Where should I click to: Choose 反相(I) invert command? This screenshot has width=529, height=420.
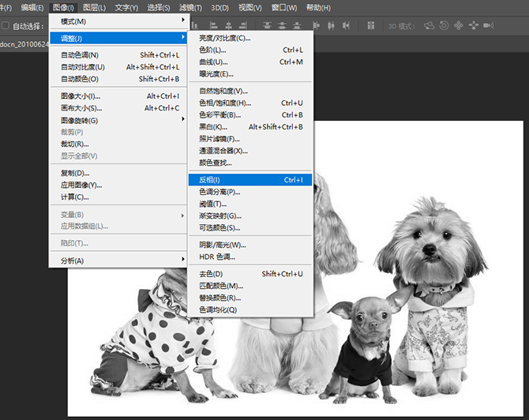pos(250,180)
